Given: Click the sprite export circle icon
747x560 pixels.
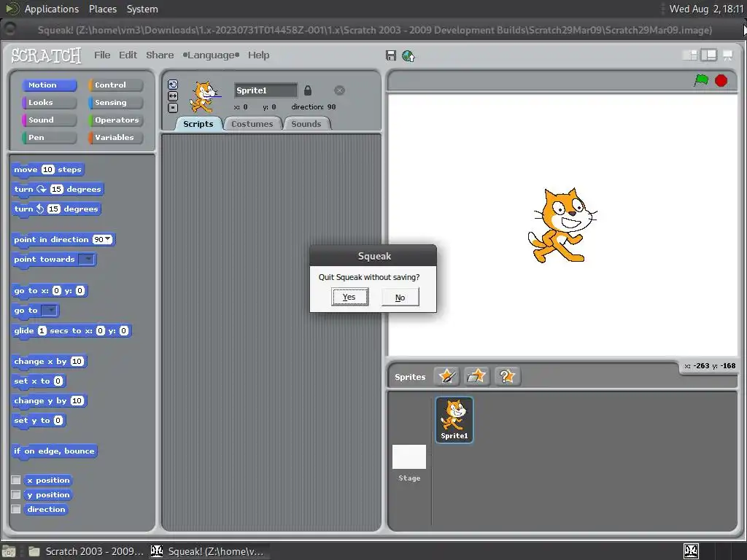Looking at the screenshot, I should (339, 90).
